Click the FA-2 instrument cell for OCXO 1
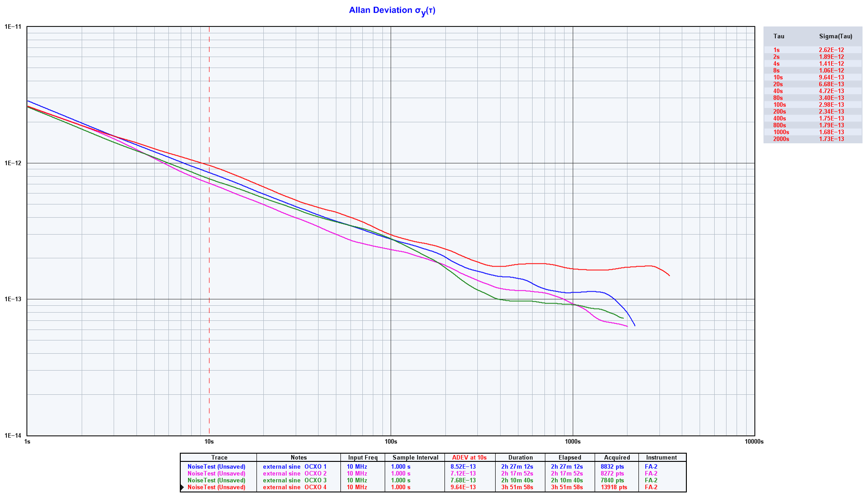 (x=651, y=467)
